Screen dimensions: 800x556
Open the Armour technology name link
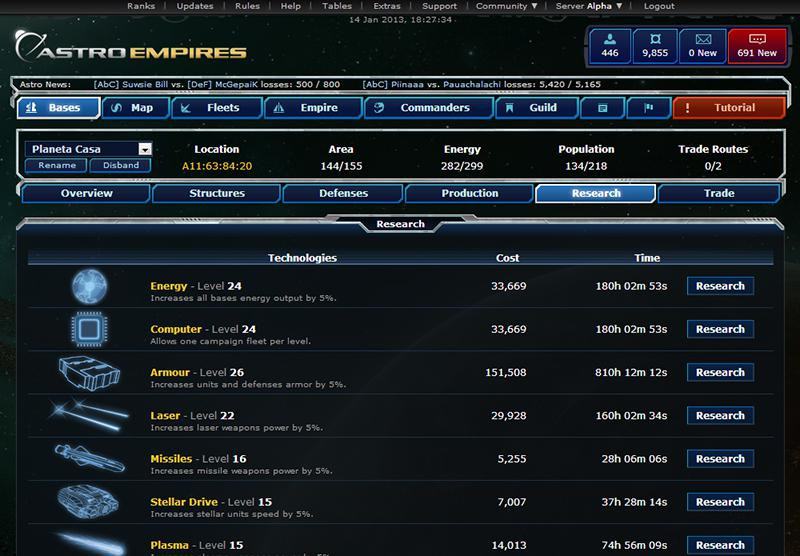[x=170, y=372]
